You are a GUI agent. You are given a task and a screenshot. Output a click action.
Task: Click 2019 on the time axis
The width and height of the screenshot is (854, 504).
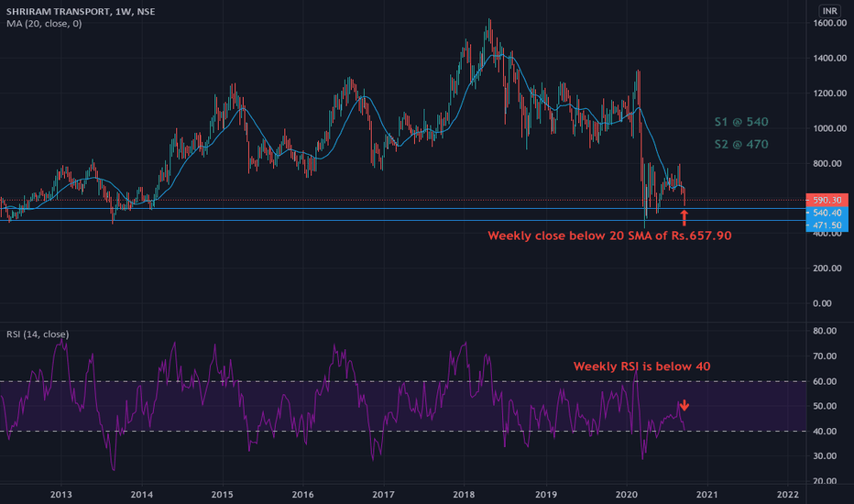546,495
